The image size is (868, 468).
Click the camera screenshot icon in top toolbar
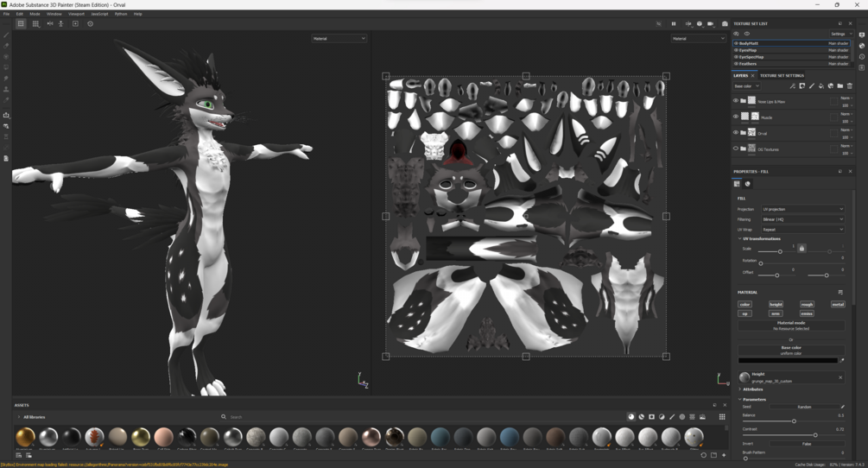725,24
